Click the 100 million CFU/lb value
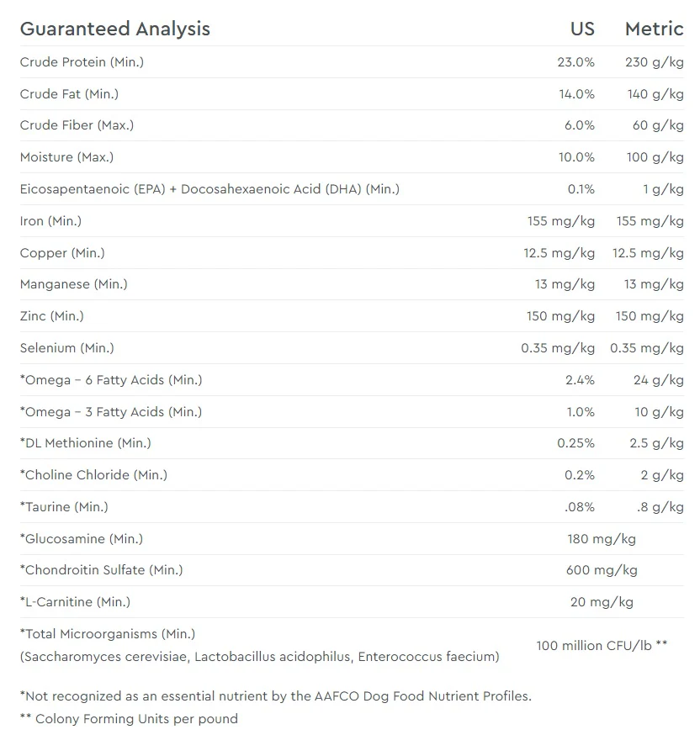The width and height of the screenshot is (700, 735). [x=602, y=646]
